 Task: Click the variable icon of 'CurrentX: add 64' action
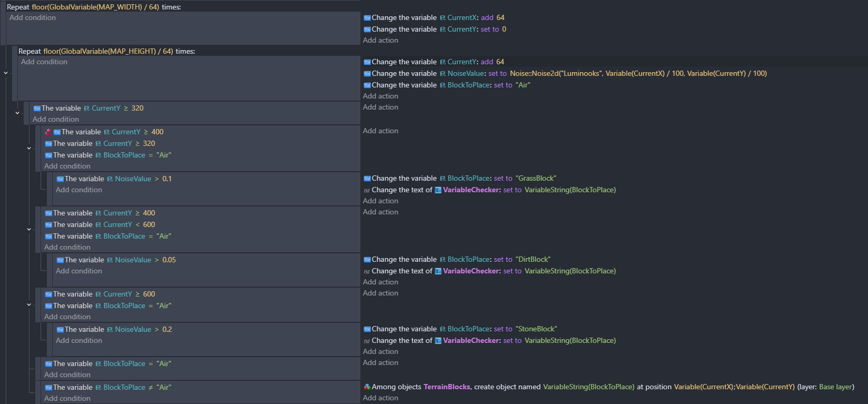point(367,18)
